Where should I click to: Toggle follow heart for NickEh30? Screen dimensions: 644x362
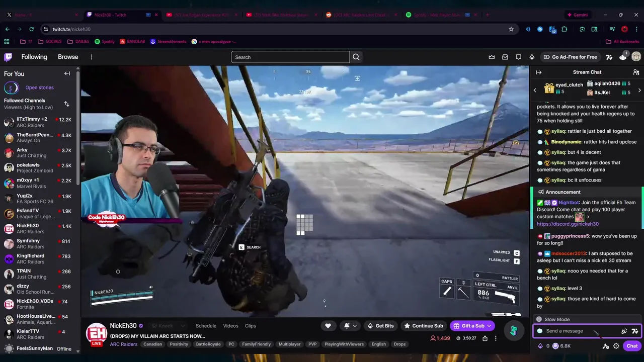(x=328, y=326)
